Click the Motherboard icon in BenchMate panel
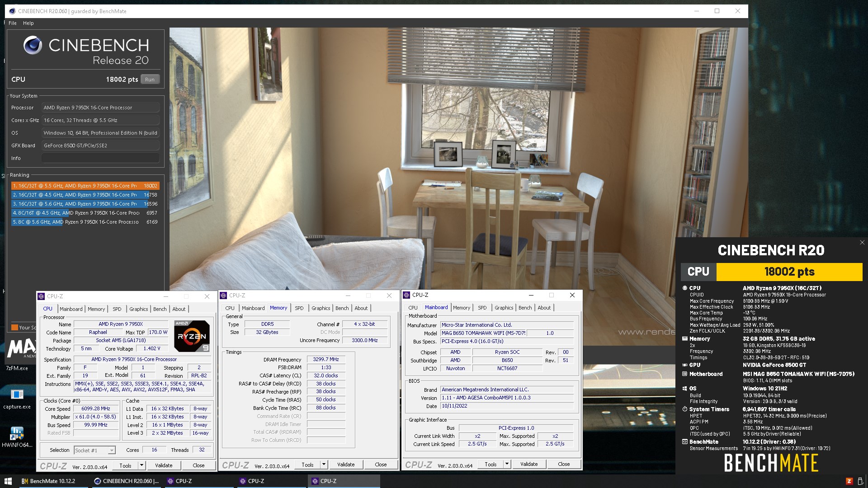 point(684,374)
